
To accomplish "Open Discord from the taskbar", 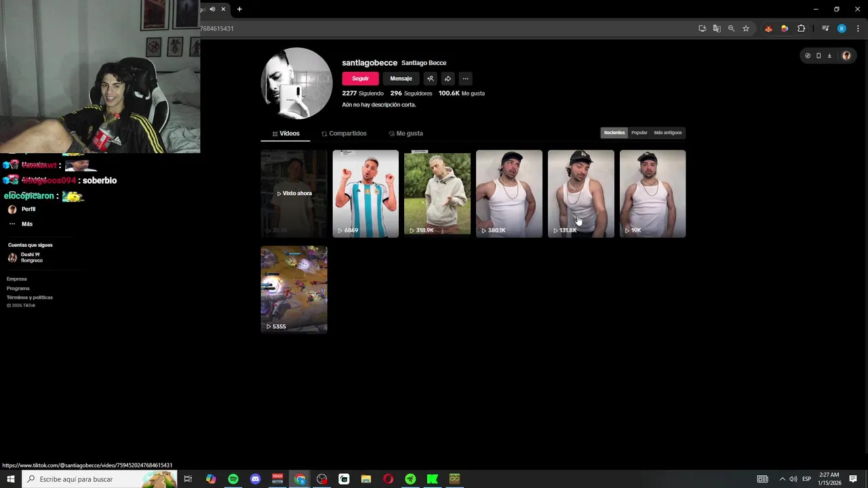I will coord(256,479).
